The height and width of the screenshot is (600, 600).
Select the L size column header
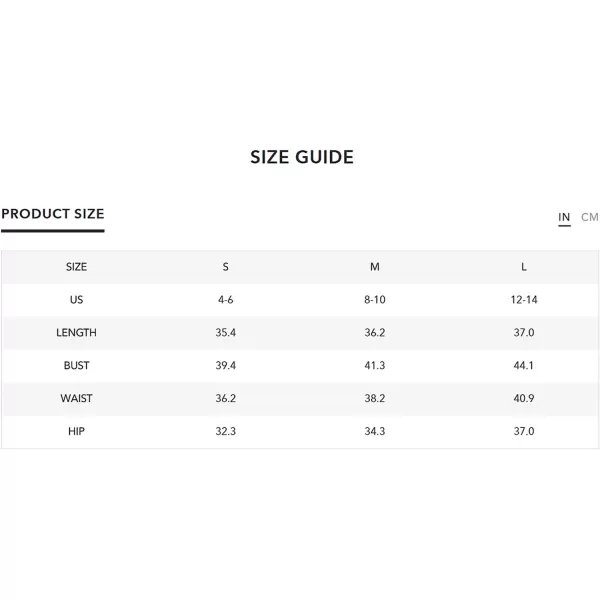pos(524,267)
